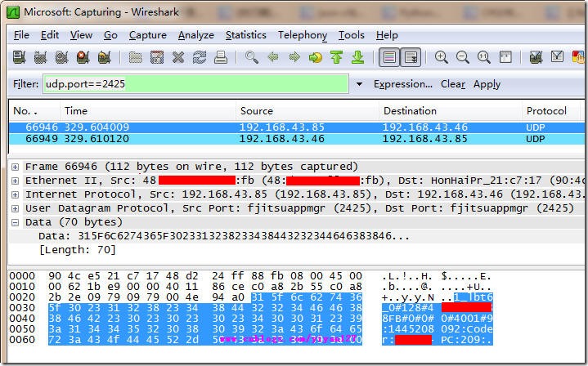This screenshot has height=366, width=588.
Task: Apply the display filter
Action: (x=487, y=84)
